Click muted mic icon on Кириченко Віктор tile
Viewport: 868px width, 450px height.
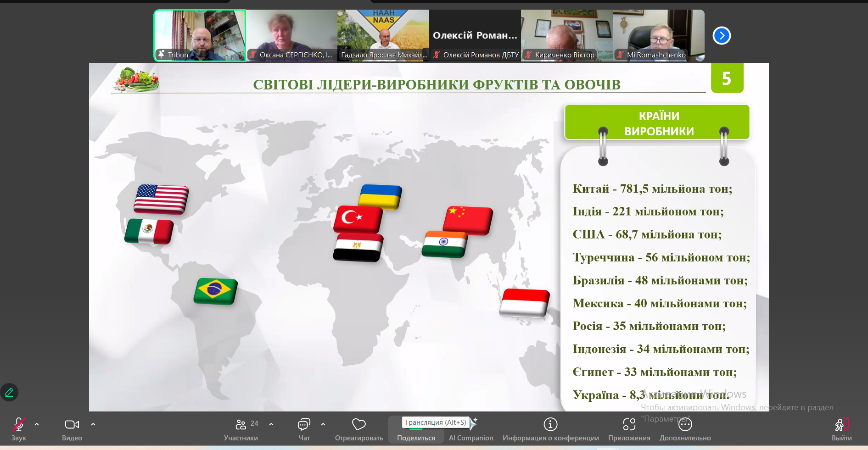pos(528,55)
